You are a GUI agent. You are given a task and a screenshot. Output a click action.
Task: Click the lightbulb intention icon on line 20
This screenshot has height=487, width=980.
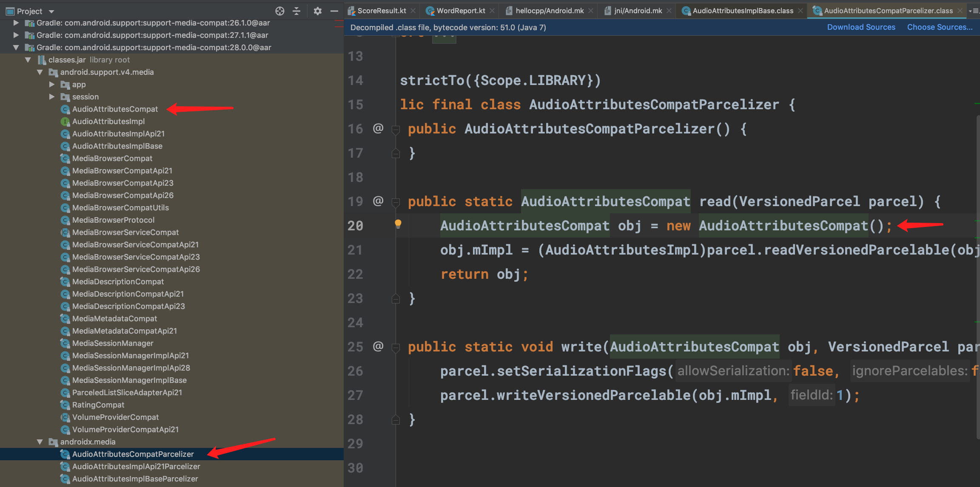click(399, 223)
